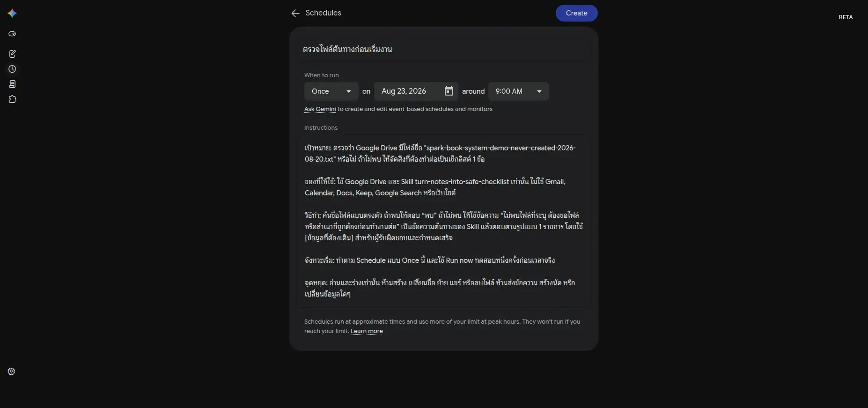Click the instructions paragraph starting with เป้าหมาย

pyautogui.click(x=440, y=154)
